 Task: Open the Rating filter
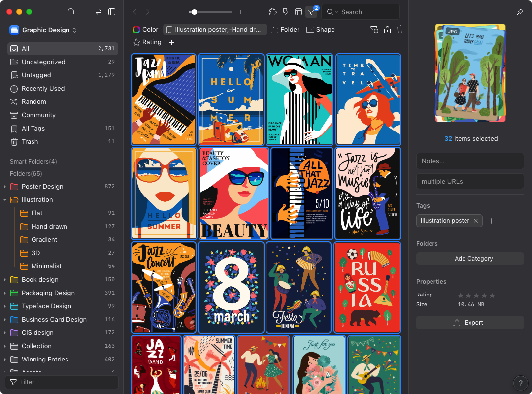click(147, 42)
